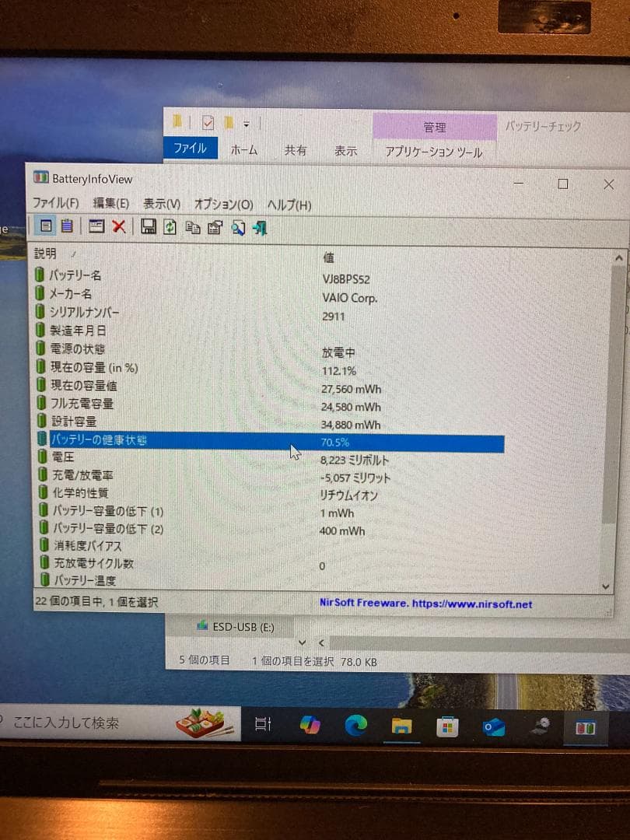Click the 管理 contextual tab in Explorer

[x=435, y=128]
